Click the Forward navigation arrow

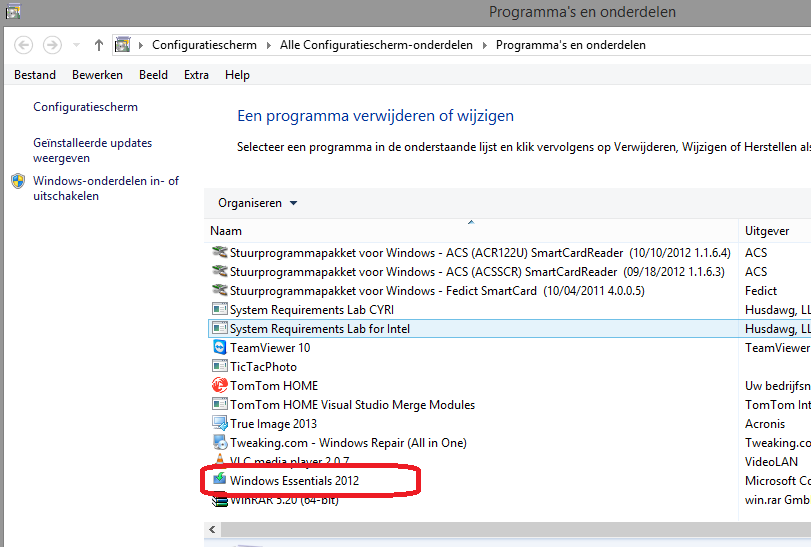[52, 45]
